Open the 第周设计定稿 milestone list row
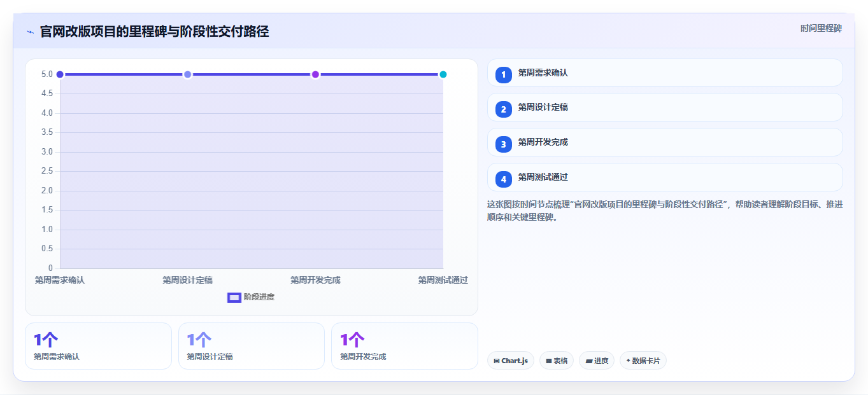 pos(665,107)
